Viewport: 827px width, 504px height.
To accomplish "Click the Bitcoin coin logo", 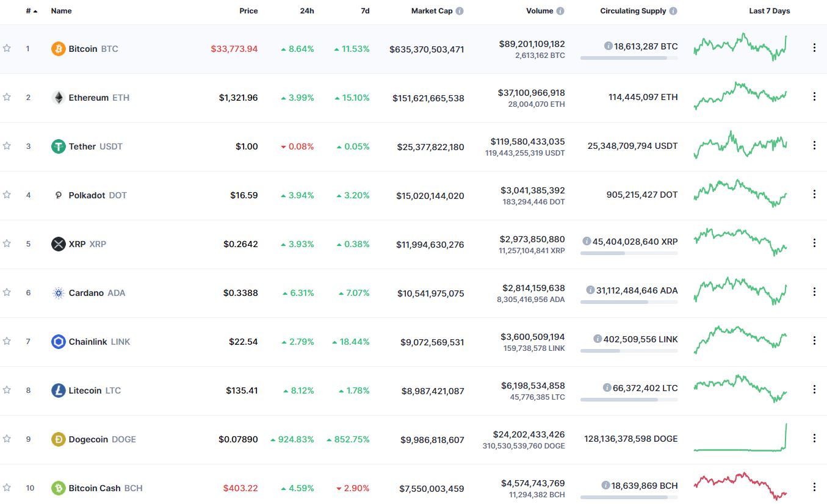I will tap(58, 49).
